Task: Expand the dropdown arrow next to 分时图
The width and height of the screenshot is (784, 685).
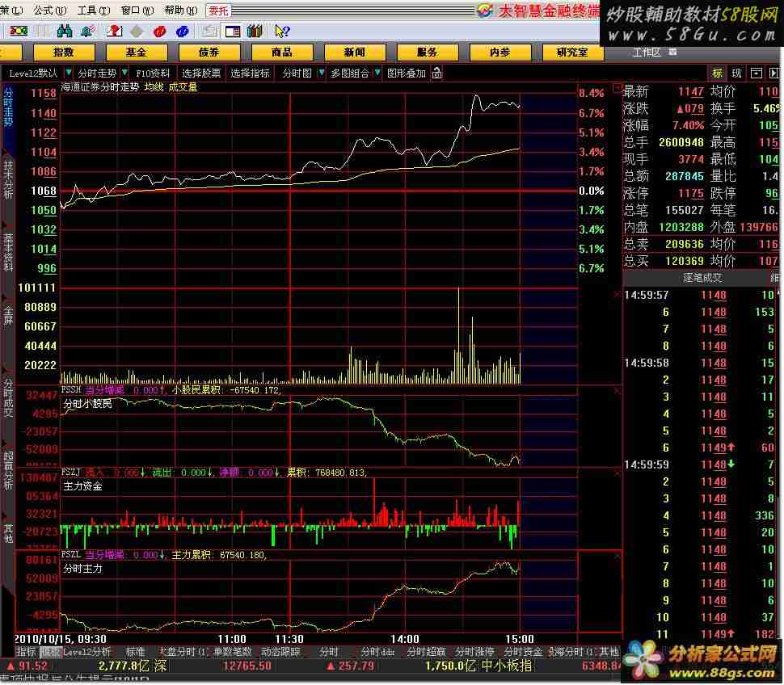Action: pos(321,73)
